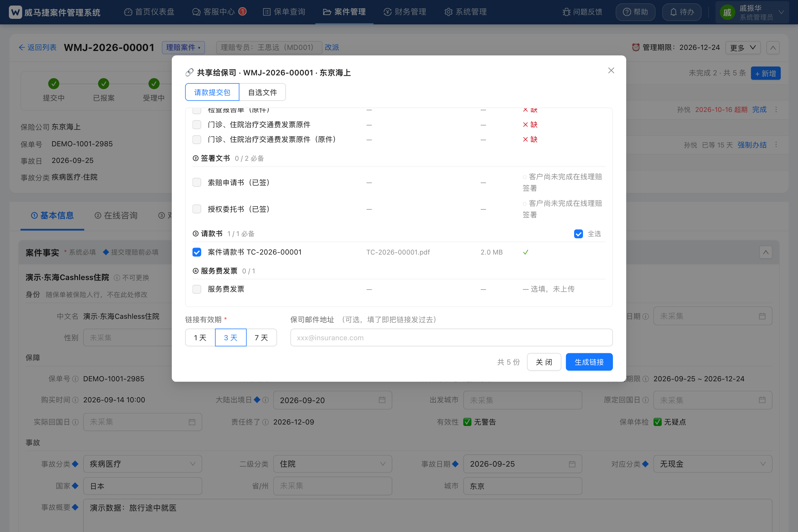Collapse the 案件事实 panel
798x532 pixels.
coord(766,252)
